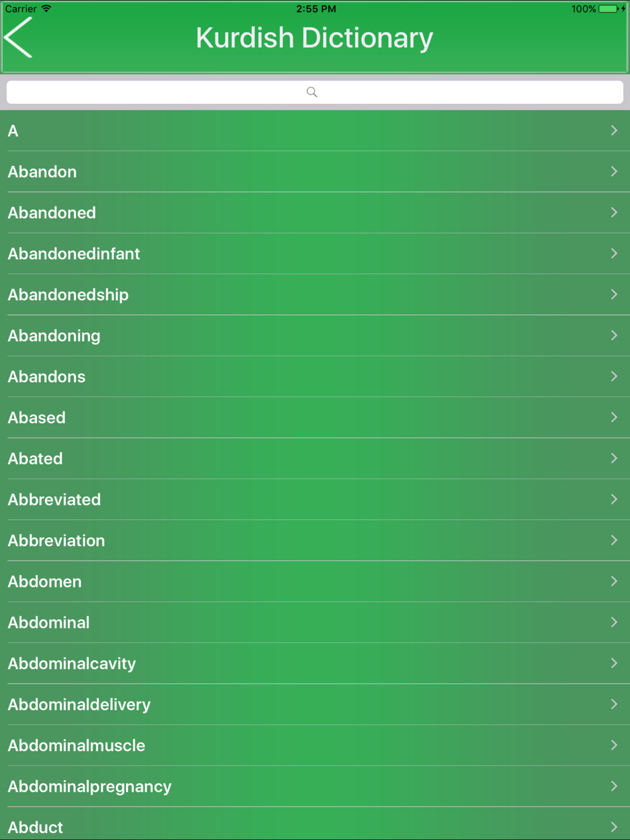Open the Abandonedinfant word entry
This screenshot has height=840, width=630.
(x=315, y=254)
